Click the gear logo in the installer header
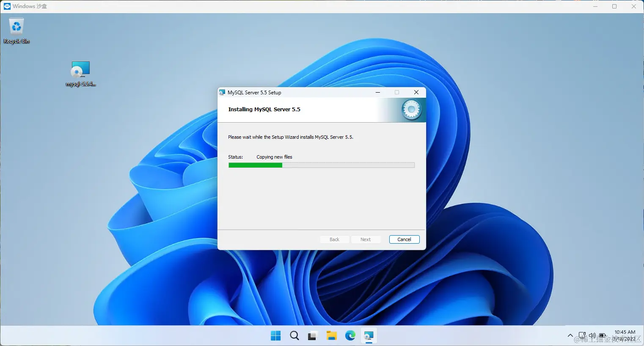 point(411,110)
